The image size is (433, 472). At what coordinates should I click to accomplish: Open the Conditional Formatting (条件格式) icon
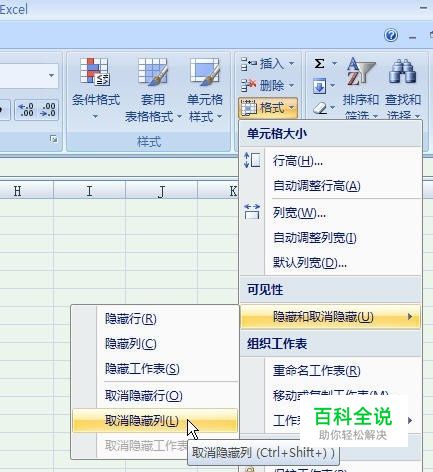coord(95,71)
